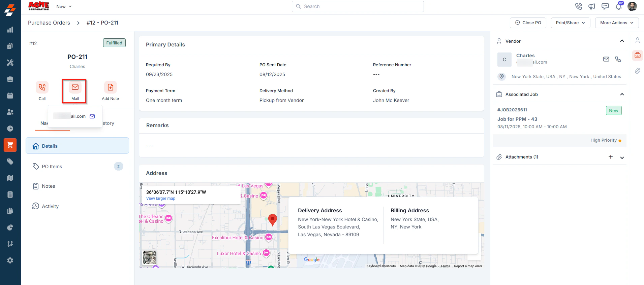Open the Print/Share dropdown
644x285 pixels.
pos(571,23)
